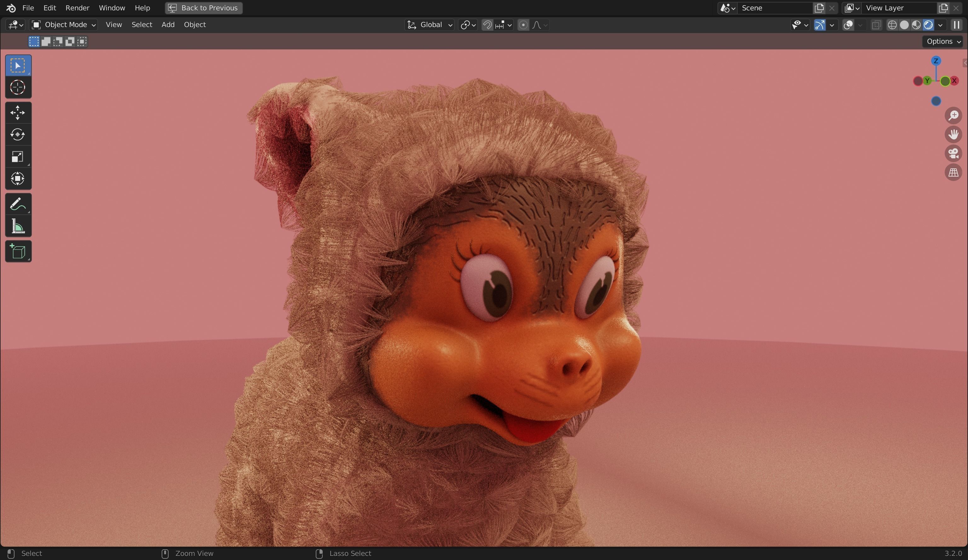This screenshot has height=560, width=968.
Task: Enable proportional editing toggle
Action: 523,25
